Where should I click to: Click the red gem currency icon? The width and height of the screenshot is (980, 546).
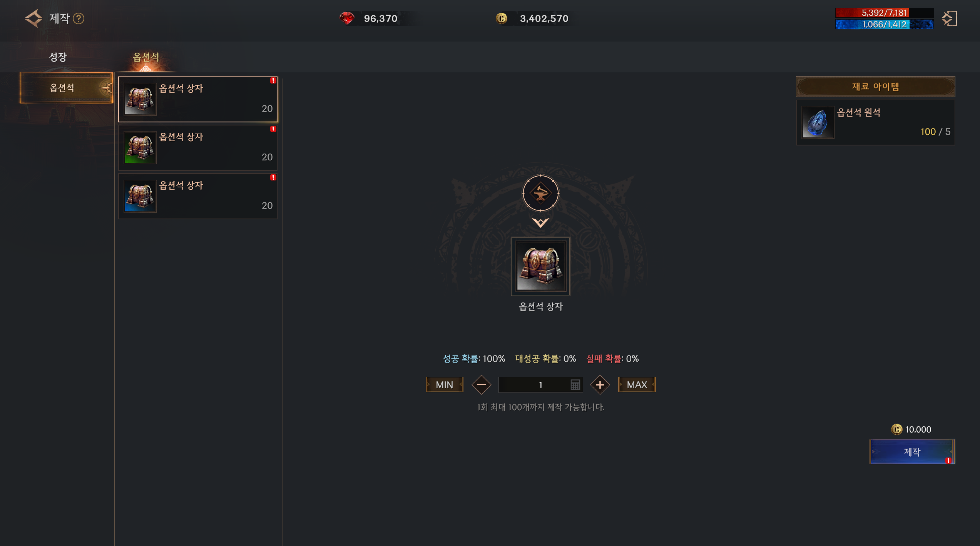[x=347, y=18]
